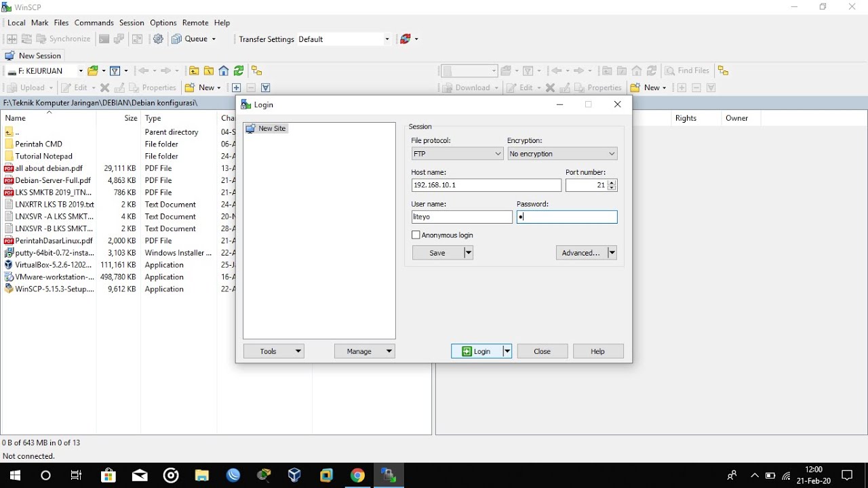Click the User name field
The image size is (868, 488).
coord(462,217)
